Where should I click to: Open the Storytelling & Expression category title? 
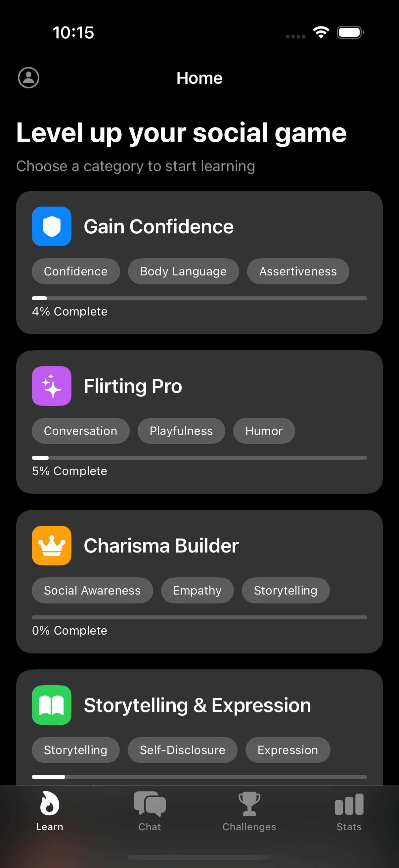[x=197, y=705]
